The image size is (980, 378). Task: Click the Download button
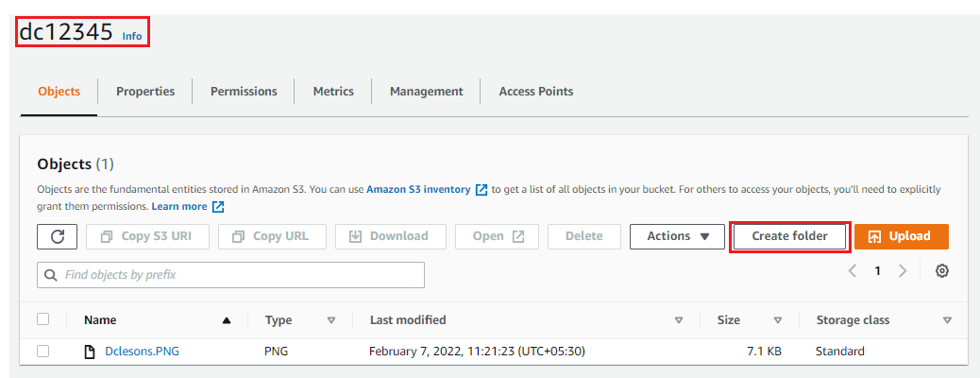[x=391, y=236]
